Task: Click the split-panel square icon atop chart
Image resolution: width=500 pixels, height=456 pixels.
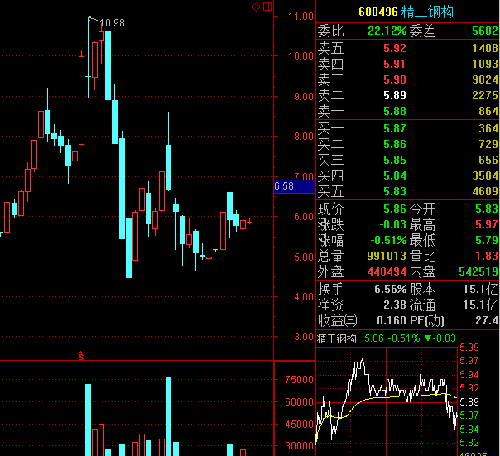Action: pyautogui.click(x=268, y=6)
